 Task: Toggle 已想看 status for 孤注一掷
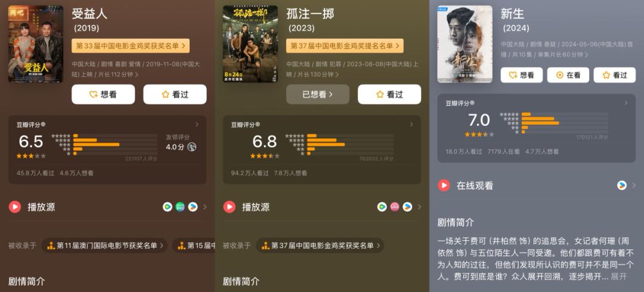coord(317,94)
